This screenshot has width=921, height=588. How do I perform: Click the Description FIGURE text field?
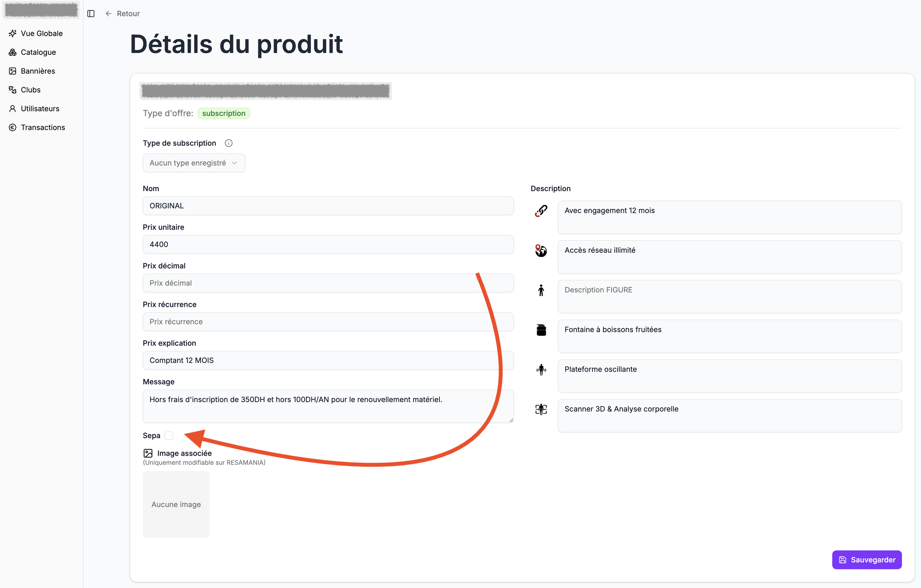click(729, 297)
